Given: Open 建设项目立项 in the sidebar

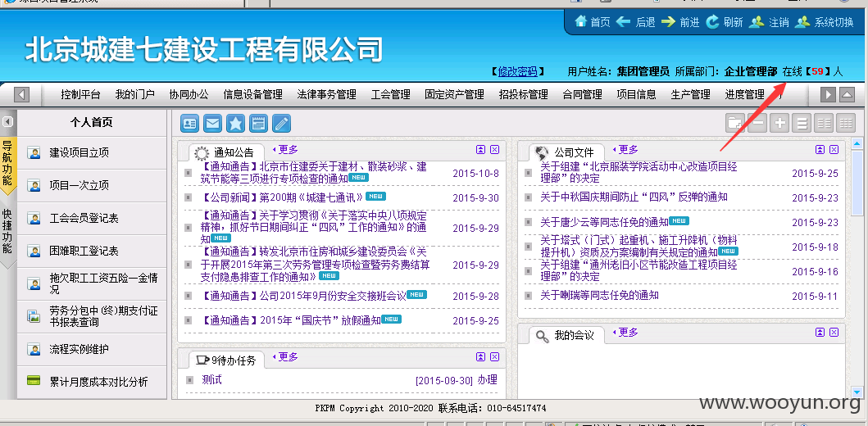Looking at the screenshot, I should click(x=92, y=153).
